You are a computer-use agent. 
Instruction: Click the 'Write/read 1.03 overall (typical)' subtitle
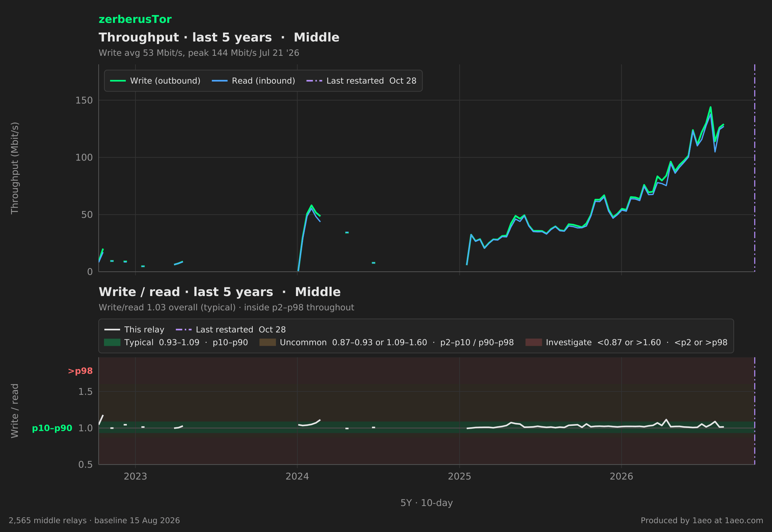point(226,307)
